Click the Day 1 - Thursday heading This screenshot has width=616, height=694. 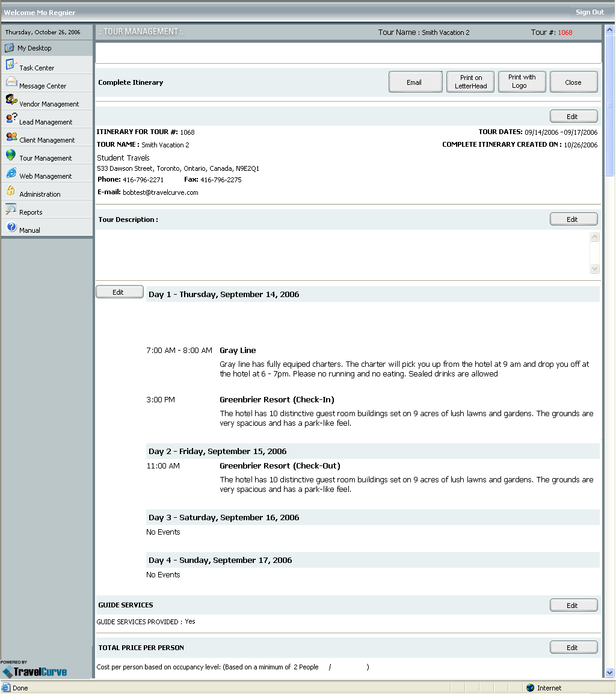[x=224, y=294]
